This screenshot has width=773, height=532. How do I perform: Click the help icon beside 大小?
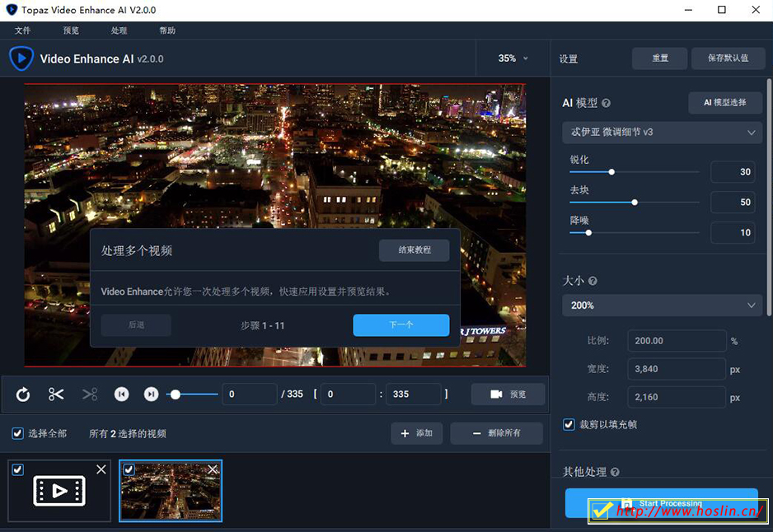(x=593, y=281)
